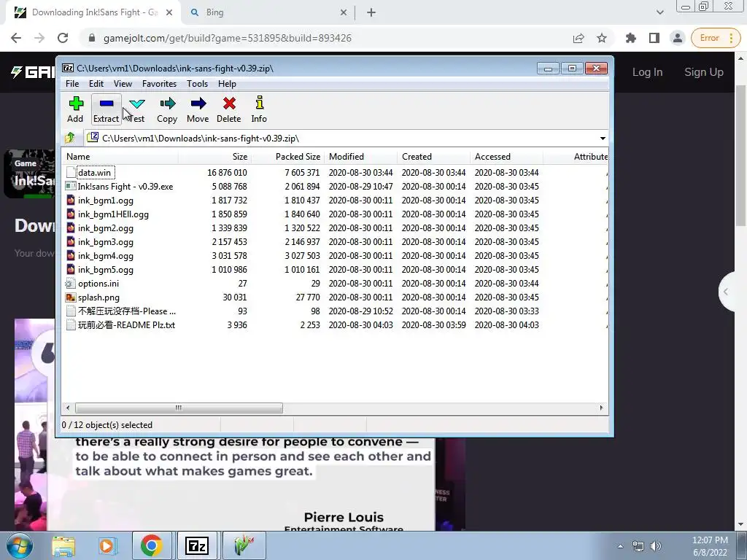
Task: Sort by the Accessed column header
Action: [x=506, y=157]
